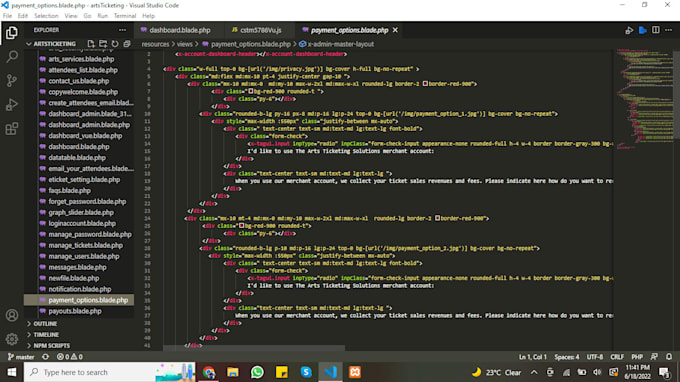Viewport: 680px width, 382px height.
Task: Click master branch in status bar
Action: [21, 357]
